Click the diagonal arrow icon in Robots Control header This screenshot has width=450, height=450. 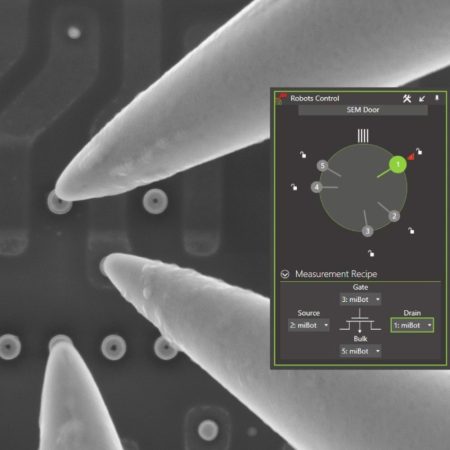pyautogui.click(x=422, y=99)
